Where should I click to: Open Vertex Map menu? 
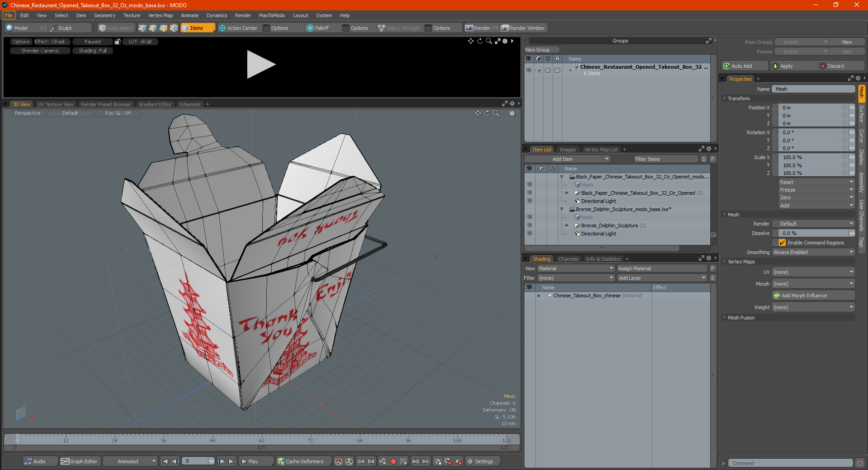coord(160,15)
